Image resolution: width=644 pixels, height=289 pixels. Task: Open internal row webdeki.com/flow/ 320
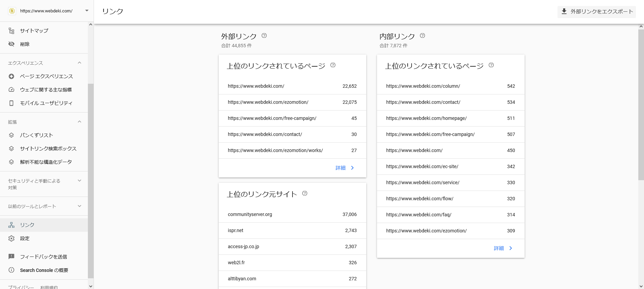click(451, 199)
